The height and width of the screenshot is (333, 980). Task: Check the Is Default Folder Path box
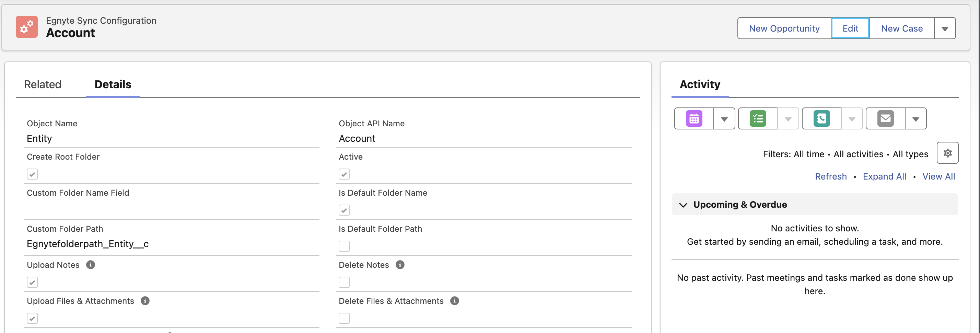(344, 246)
